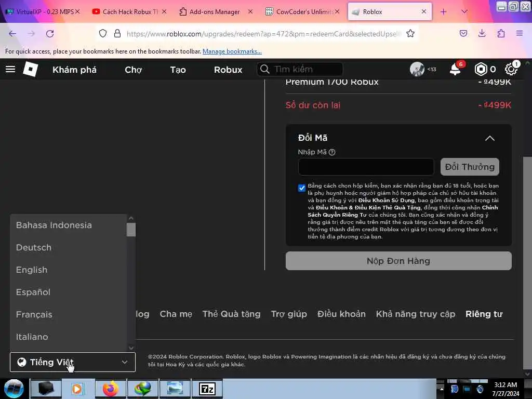The height and width of the screenshot is (399, 532).
Task: Uncheck the terms agreement checkbox
Action: click(x=302, y=188)
